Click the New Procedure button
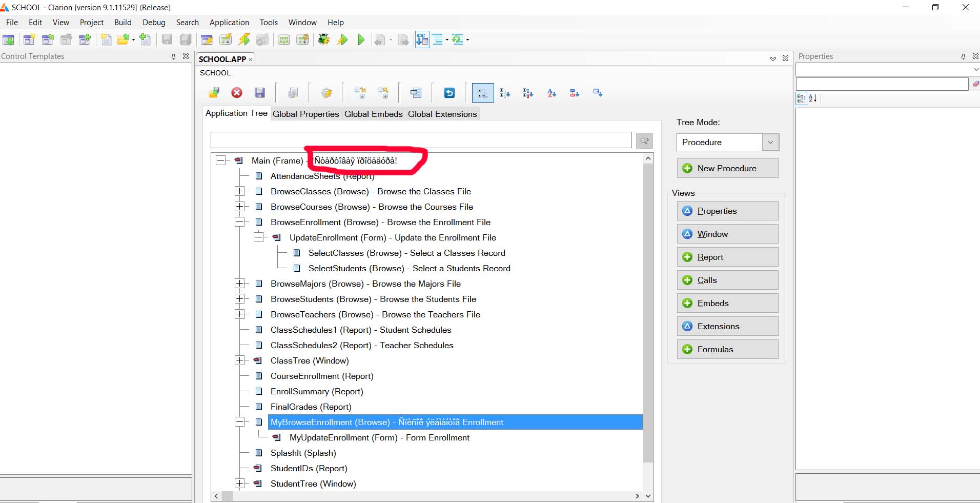Image resolution: width=980 pixels, height=503 pixels. pyautogui.click(x=727, y=168)
